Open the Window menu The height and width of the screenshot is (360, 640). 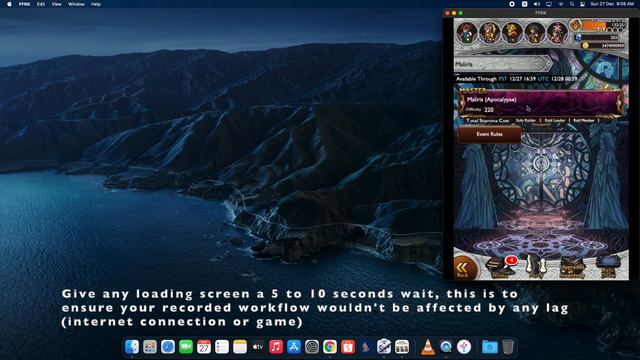click(x=76, y=4)
